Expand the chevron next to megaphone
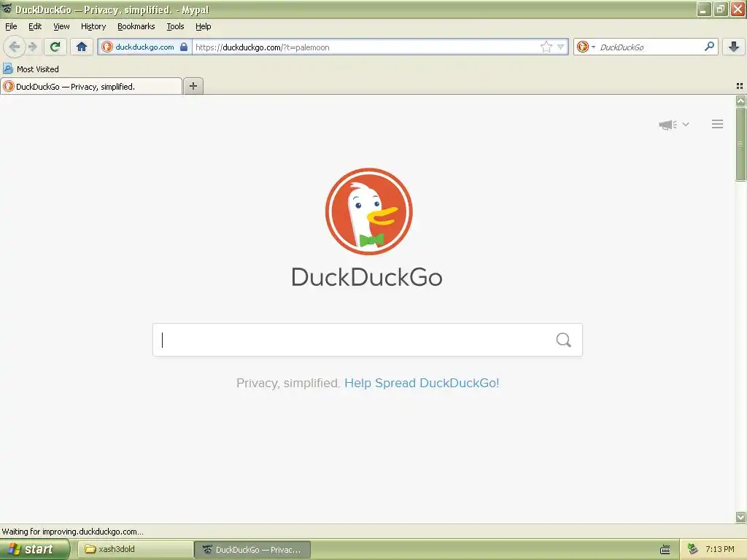 click(686, 124)
